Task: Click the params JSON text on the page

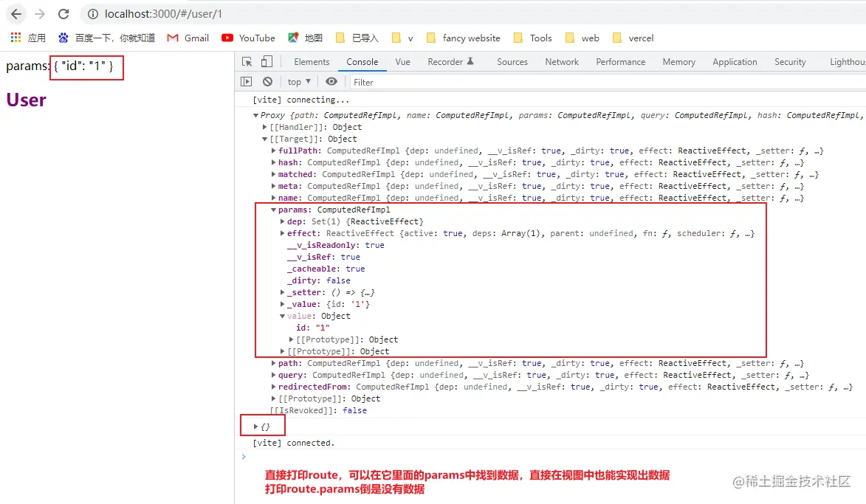Action: tap(83, 66)
